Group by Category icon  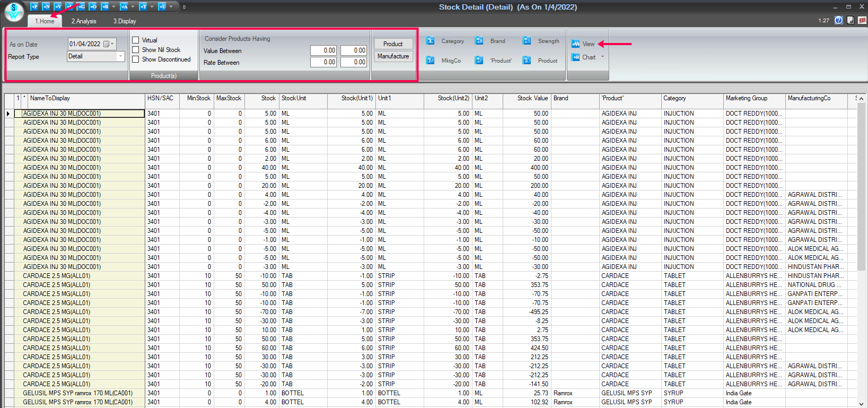coord(431,41)
